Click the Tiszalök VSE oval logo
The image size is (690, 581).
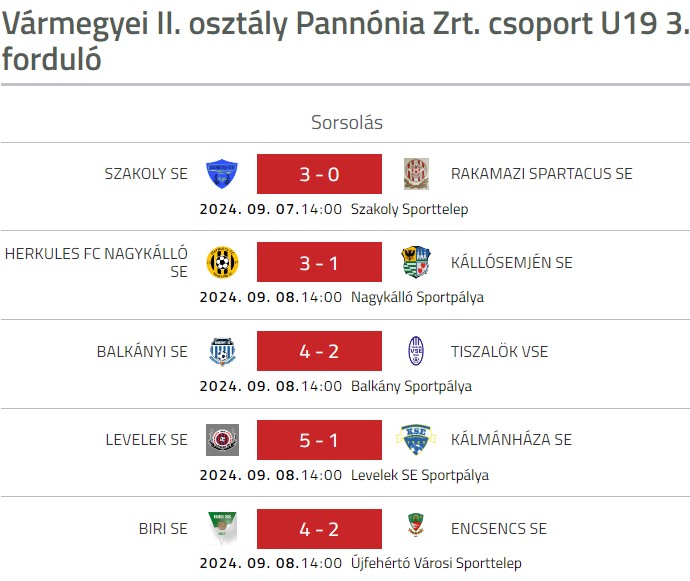tap(416, 351)
